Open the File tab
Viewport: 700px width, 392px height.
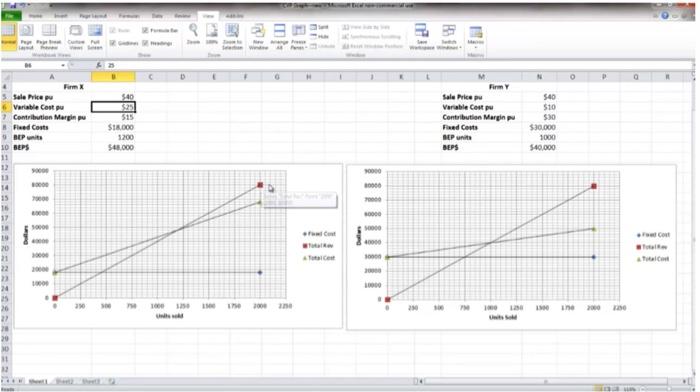coord(10,16)
